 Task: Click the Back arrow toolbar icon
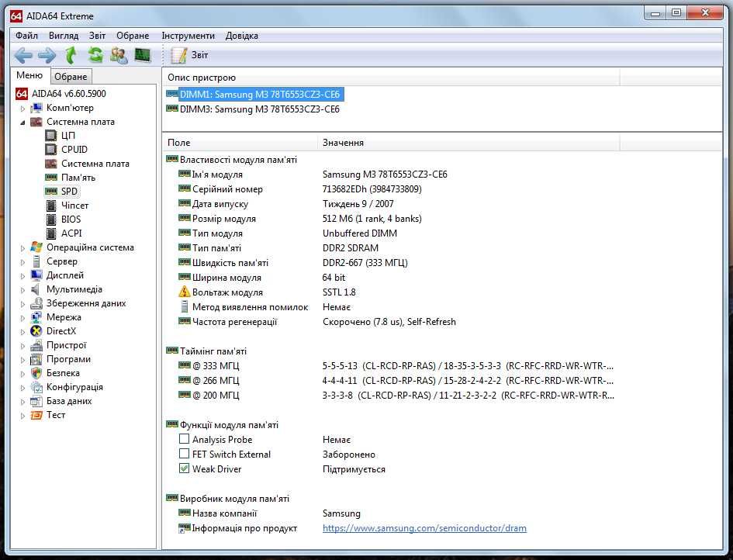coord(23,55)
